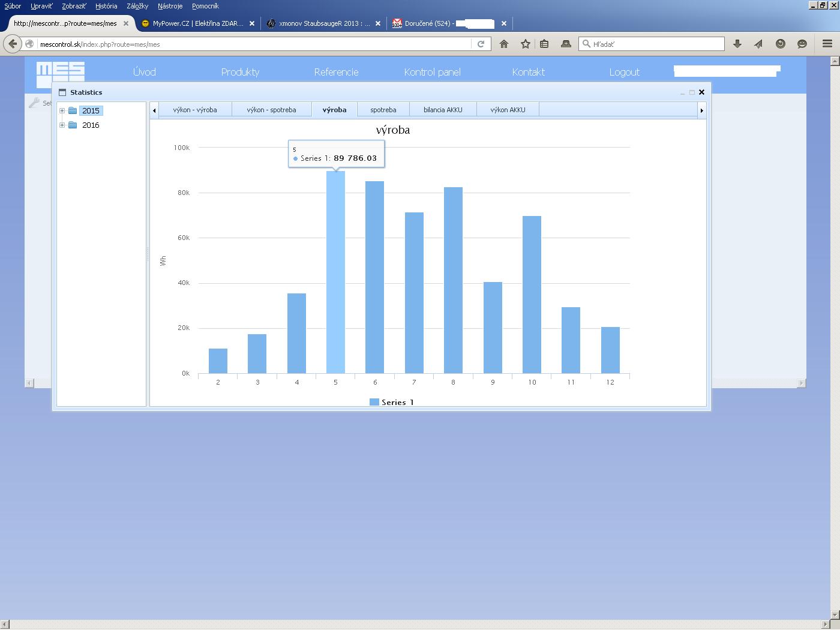Open the downloads arrow icon

point(737,44)
